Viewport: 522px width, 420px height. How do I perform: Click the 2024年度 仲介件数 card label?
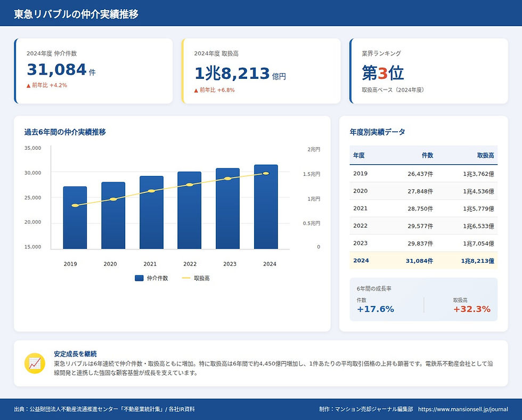coord(52,53)
